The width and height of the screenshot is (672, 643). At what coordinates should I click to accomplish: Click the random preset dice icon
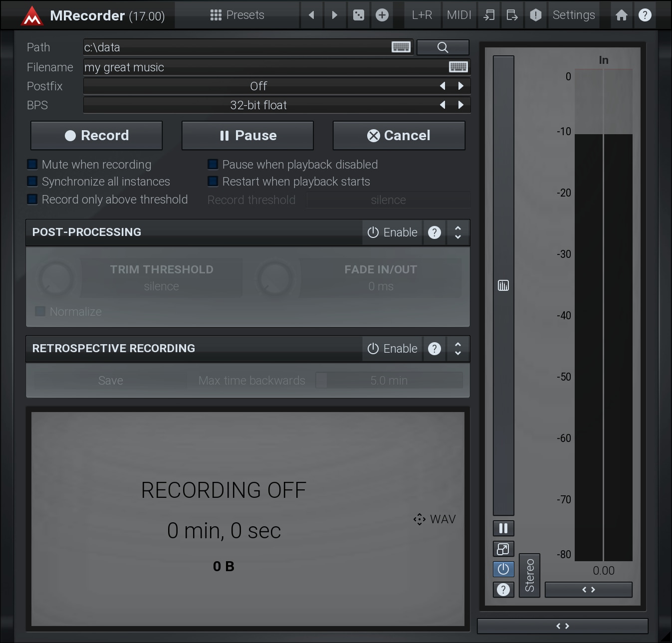[358, 15]
